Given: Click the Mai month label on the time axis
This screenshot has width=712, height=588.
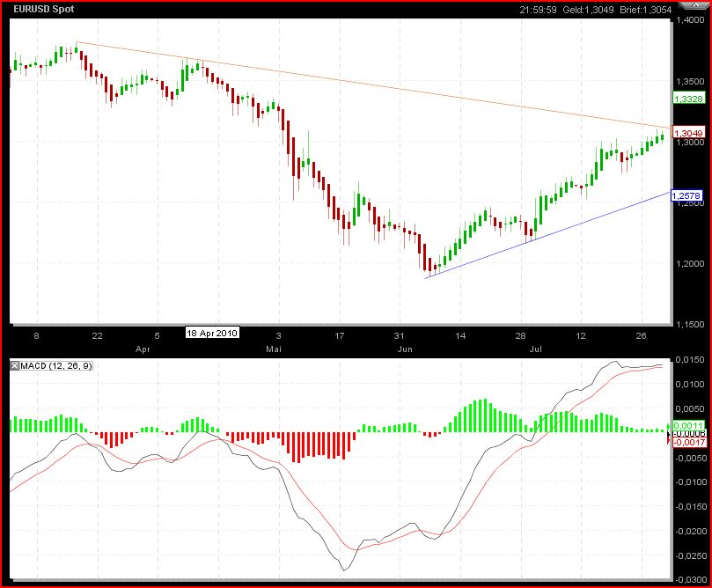Looking at the screenshot, I should 271,349.
